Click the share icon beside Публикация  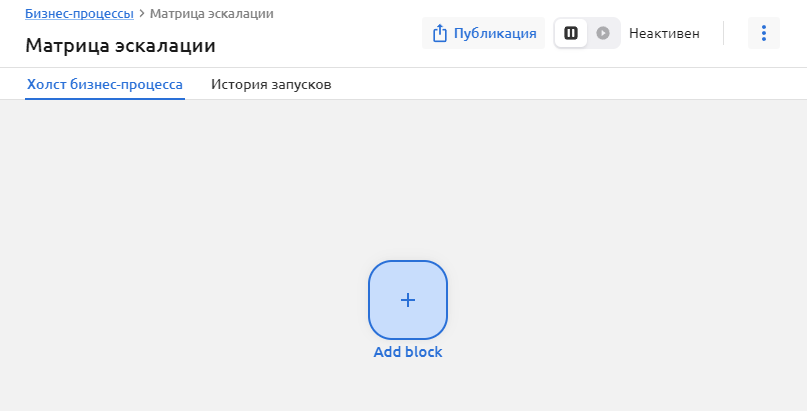tap(439, 33)
